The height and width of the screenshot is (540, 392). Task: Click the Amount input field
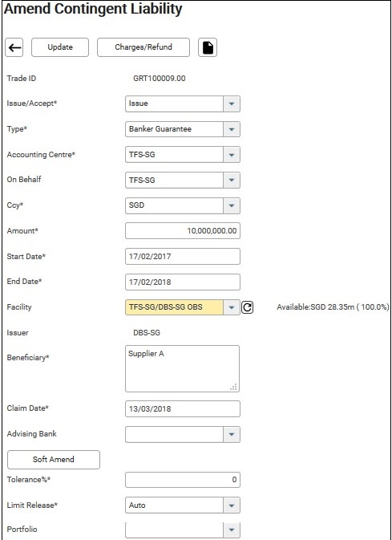[183, 231]
